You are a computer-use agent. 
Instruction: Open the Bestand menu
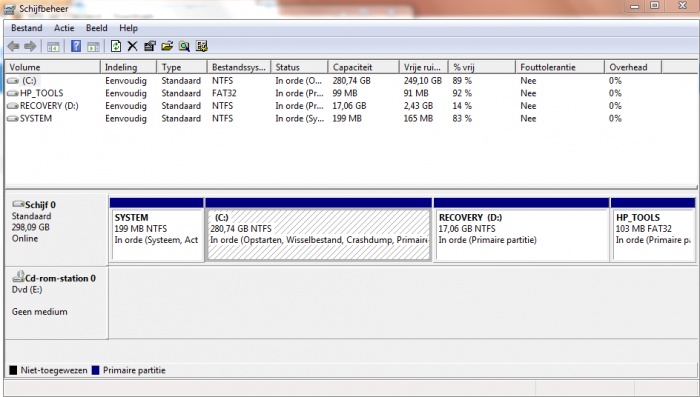pyautogui.click(x=27, y=28)
